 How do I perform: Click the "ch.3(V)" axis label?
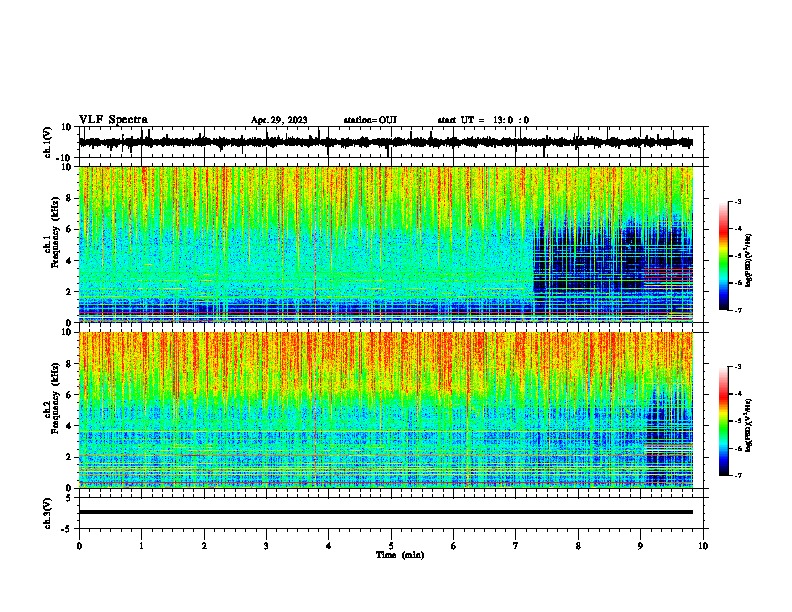(x=48, y=513)
